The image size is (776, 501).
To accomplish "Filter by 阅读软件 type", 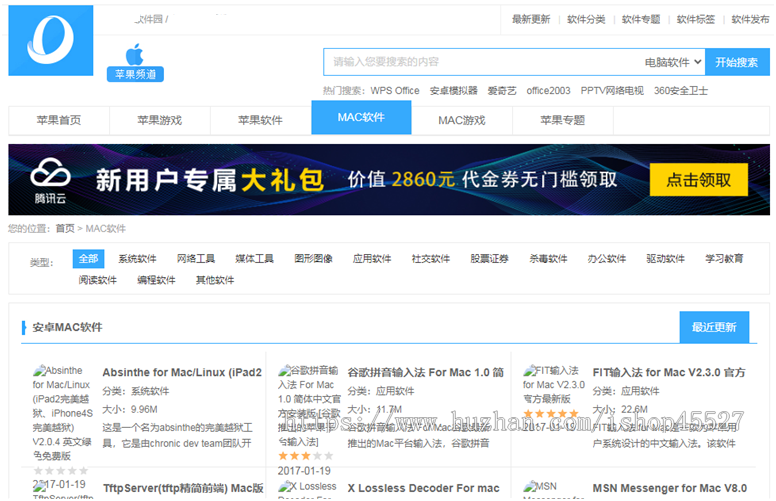I will click(97, 280).
